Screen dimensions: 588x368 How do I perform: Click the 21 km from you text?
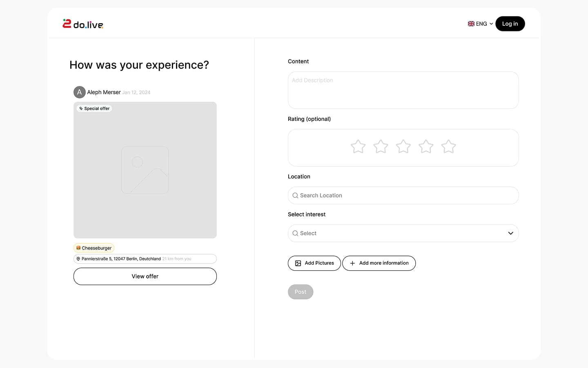(177, 259)
